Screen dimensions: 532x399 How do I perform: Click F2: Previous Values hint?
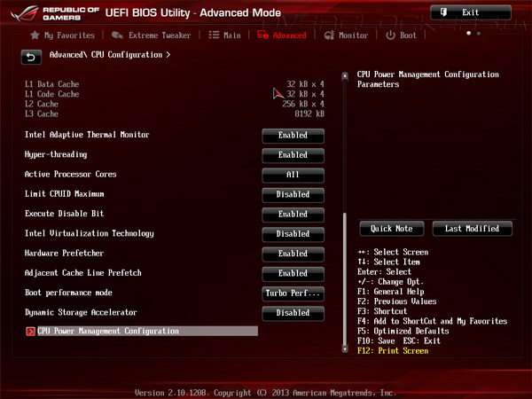tap(396, 301)
